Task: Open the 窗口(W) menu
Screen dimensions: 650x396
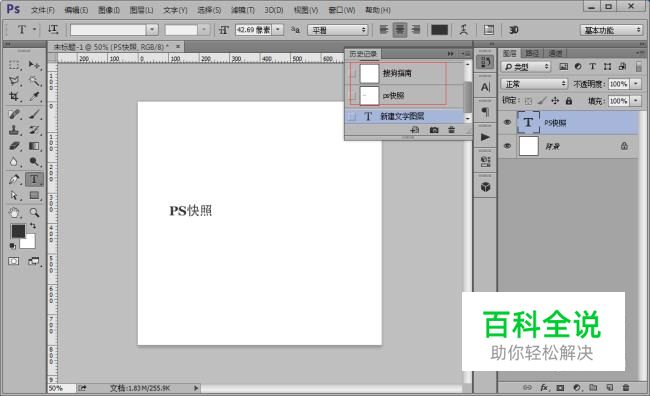Action: pyautogui.click(x=342, y=10)
